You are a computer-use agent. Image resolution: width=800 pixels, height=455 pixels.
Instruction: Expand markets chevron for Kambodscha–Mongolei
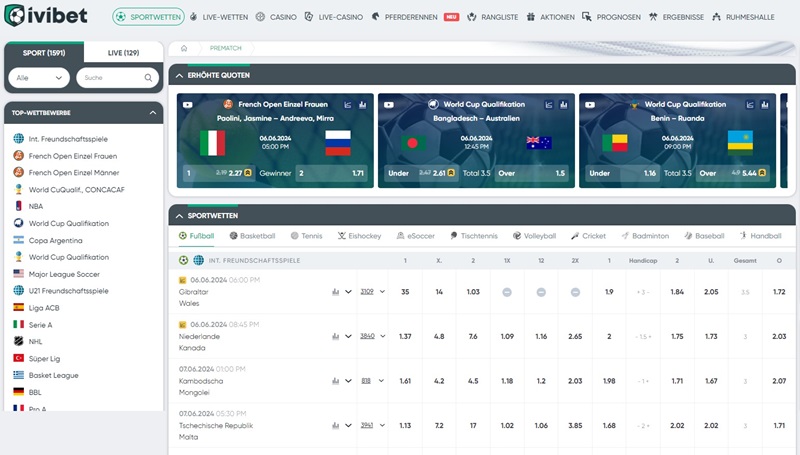point(348,381)
